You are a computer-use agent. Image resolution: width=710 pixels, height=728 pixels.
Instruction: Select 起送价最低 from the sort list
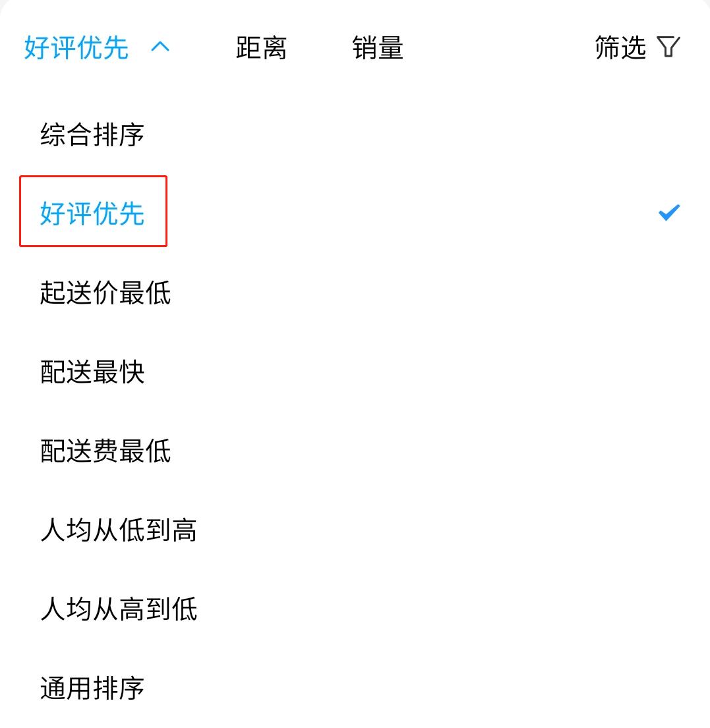(x=105, y=293)
